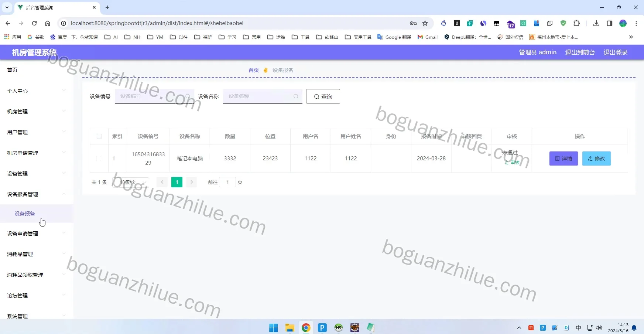
Task: Click the 审核 link in the 审核 column
Action: (512, 163)
